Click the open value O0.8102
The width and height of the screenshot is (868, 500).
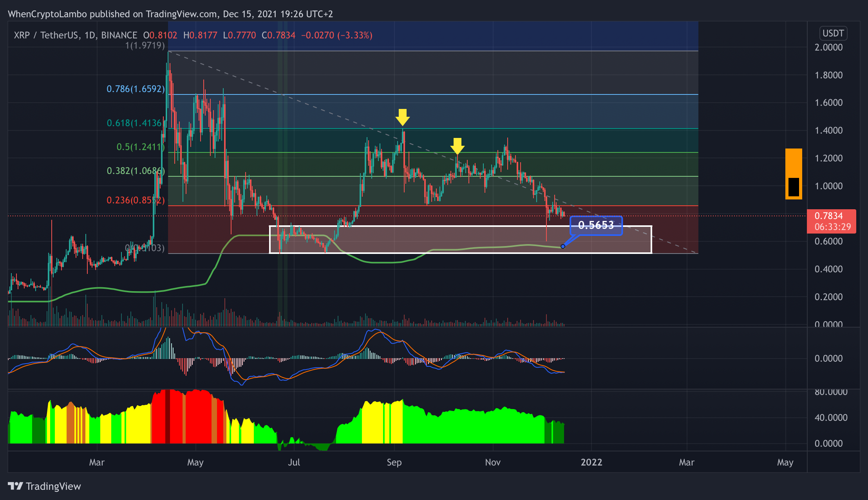click(x=160, y=35)
